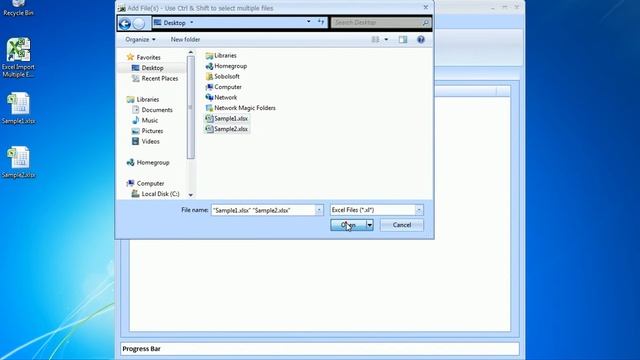This screenshot has width=640, height=360.
Task: Go to Recent Places in the sidebar
Action: pyautogui.click(x=155, y=78)
